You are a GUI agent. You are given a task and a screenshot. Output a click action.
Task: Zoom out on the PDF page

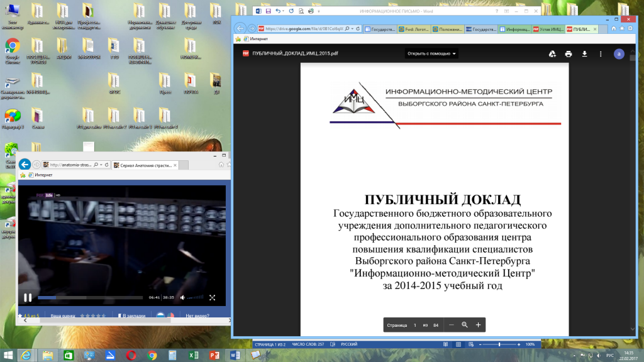(x=451, y=325)
